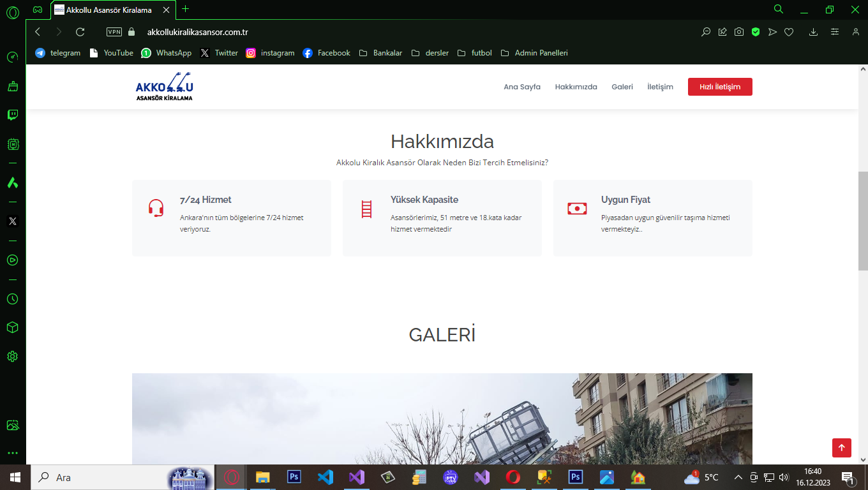The width and height of the screenshot is (868, 490).
Task: Open Visual Studio Code from taskbar
Action: pyautogui.click(x=325, y=477)
